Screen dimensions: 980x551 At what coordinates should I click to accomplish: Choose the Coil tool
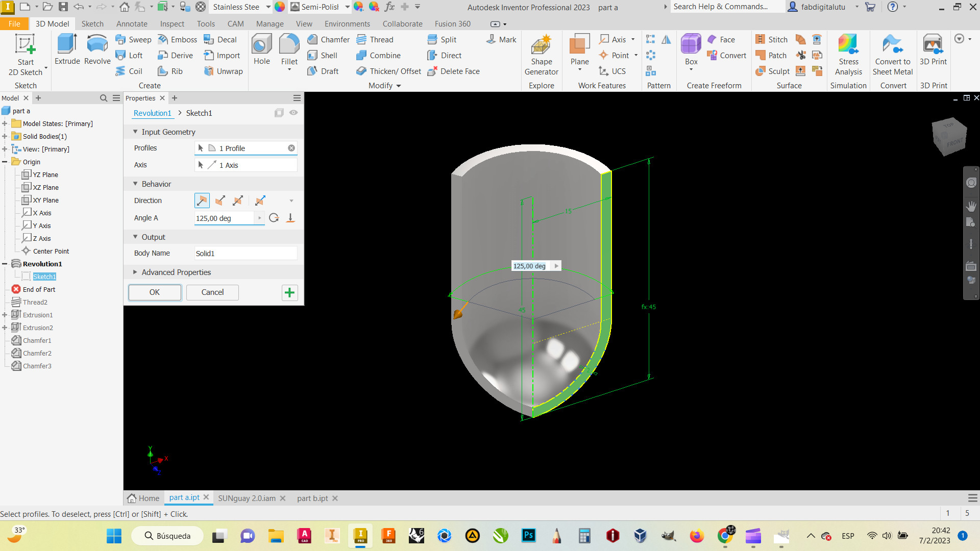coord(129,71)
